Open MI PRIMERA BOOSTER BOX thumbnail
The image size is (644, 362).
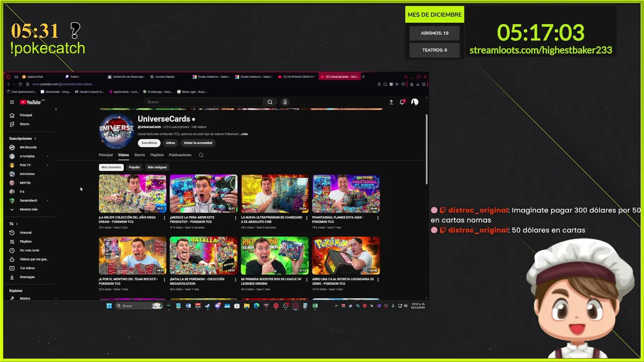click(275, 255)
